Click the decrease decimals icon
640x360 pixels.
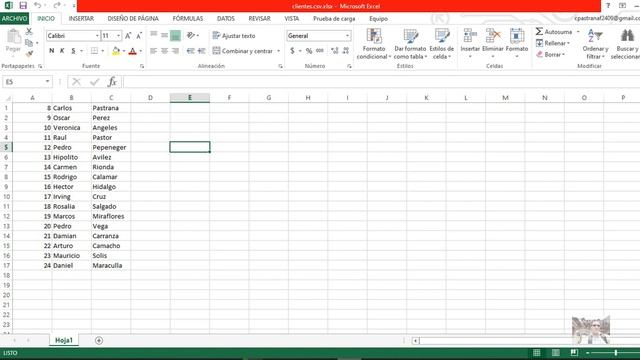(346, 51)
